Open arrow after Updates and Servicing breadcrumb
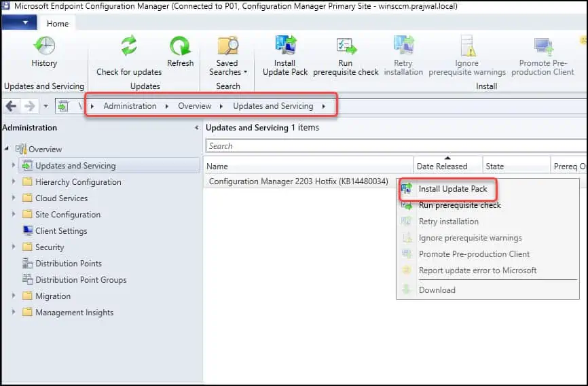This screenshot has height=386, width=588. tap(324, 106)
